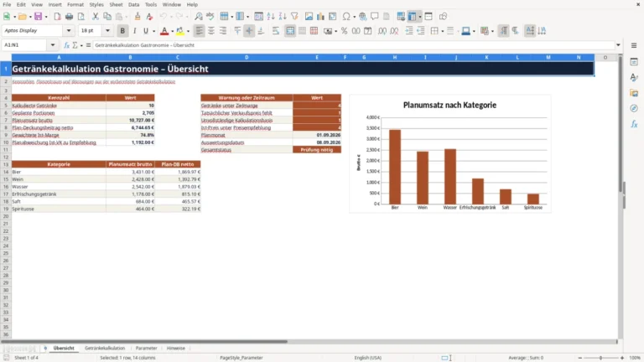
Task: Toggle Center Horizontally alignment
Action: pos(211,31)
